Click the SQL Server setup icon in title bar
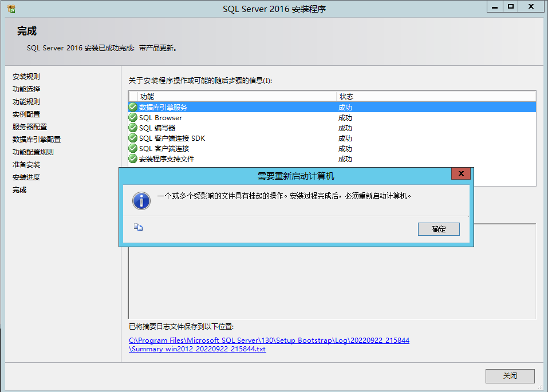The height and width of the screenshot is (392, 548). click(x=11, y=9)
